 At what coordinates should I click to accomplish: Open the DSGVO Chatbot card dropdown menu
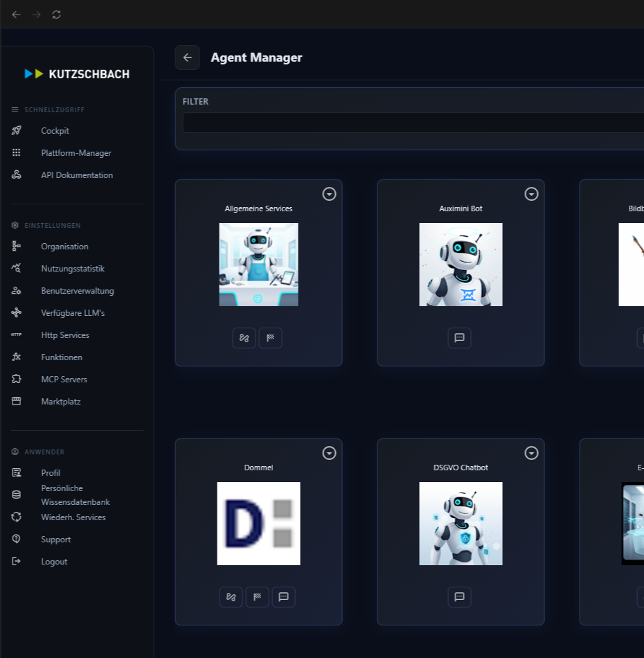(531, 453)
